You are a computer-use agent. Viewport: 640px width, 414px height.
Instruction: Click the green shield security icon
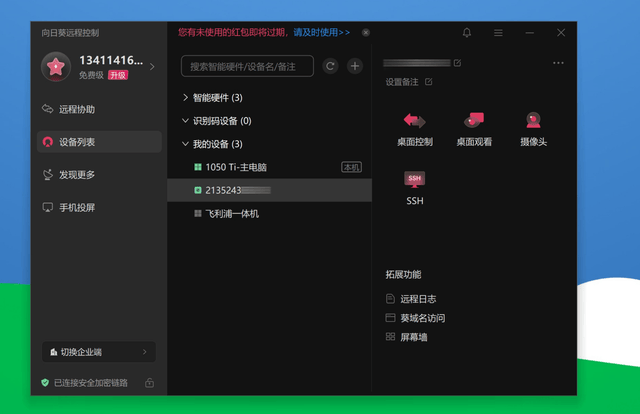tap(45, 383)
